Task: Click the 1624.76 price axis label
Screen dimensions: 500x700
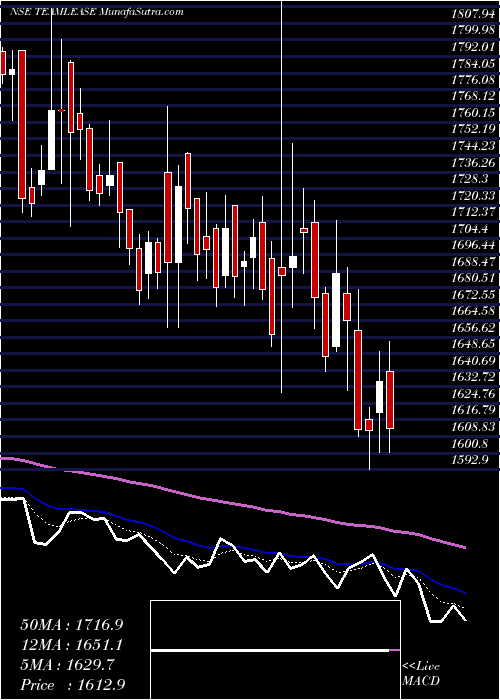Action: pyautogui.click(x=473, y=394)
